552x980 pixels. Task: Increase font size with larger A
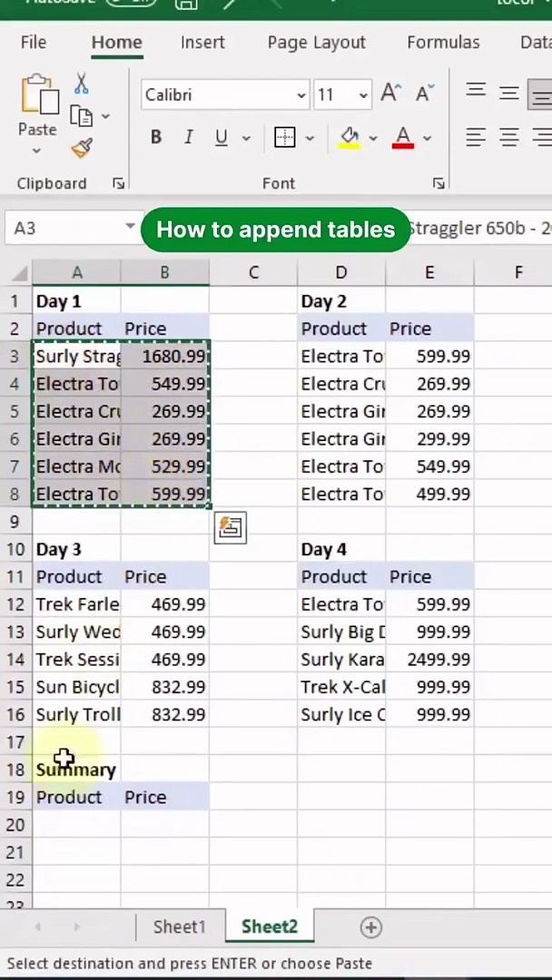point(390,93)
